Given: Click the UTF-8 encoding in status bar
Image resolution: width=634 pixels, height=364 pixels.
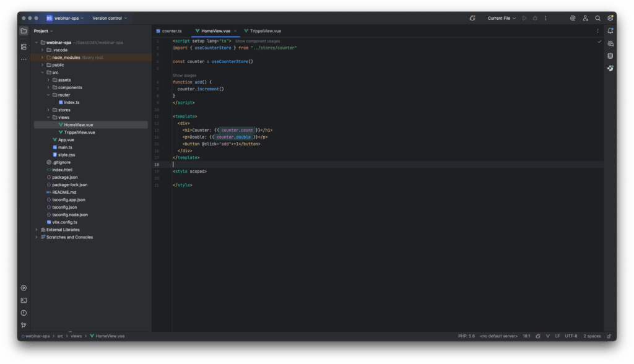Looking at the screenshot, I should (x=571, y=336).
